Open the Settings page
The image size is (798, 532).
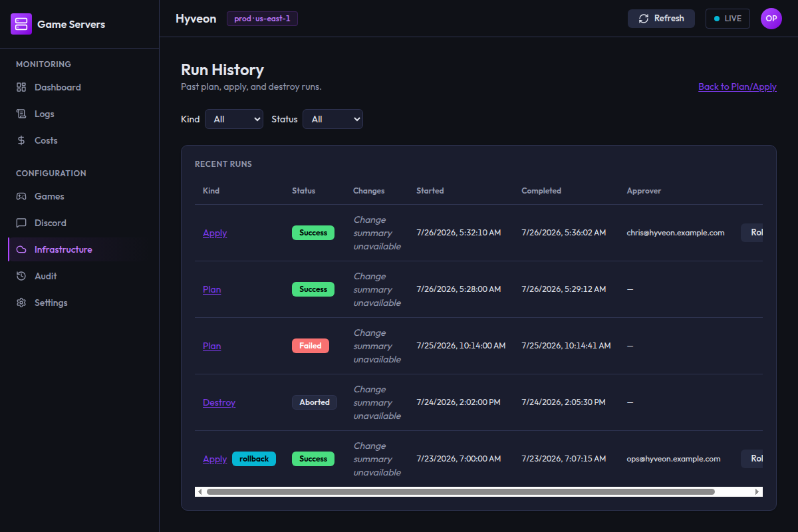[x=79, y=303]
